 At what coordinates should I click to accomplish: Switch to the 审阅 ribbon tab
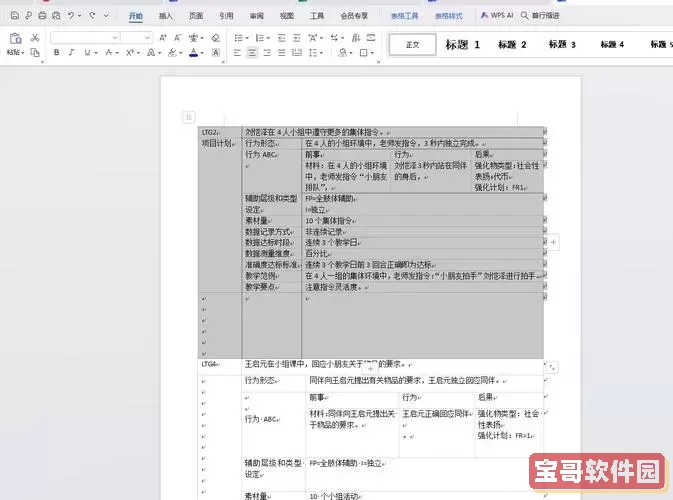point(256,16)
